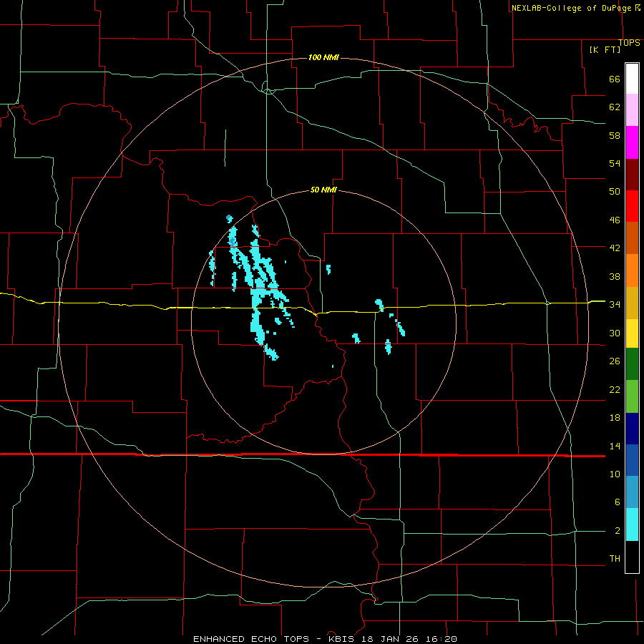
Task: Click the dark orange 46 kft legend swatch
Action: tap(632, 238)
